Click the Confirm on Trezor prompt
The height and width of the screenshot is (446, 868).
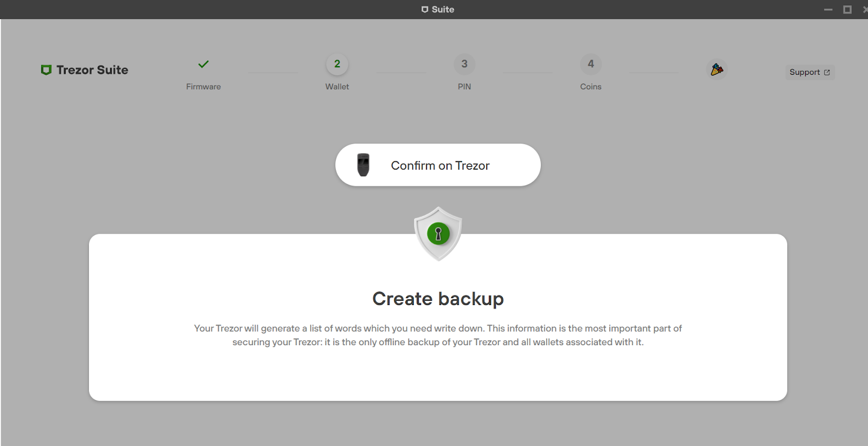pyautogui.click(x=438, y=165)
